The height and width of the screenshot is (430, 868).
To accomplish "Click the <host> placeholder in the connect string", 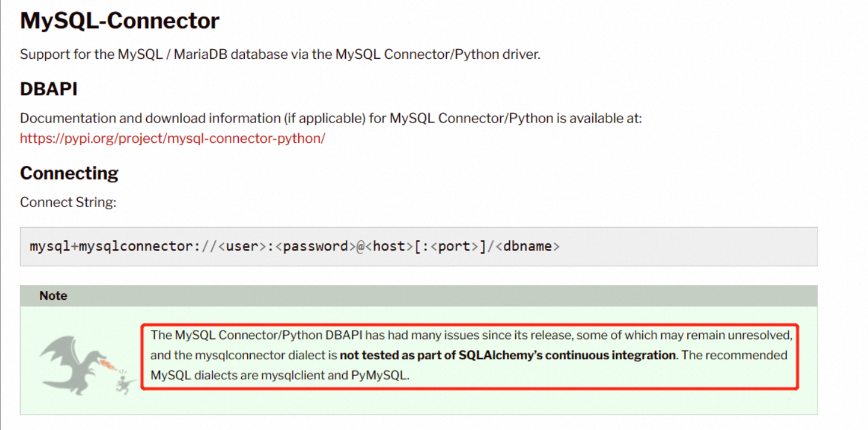I will tap(389, 246).
